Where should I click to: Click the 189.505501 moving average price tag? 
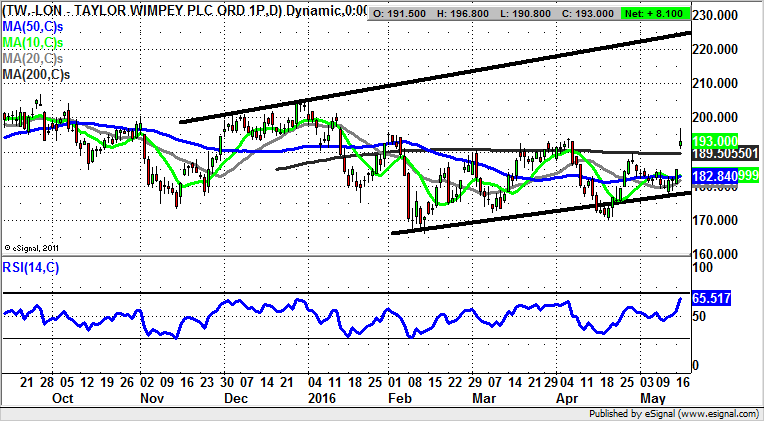pos(727,153)
